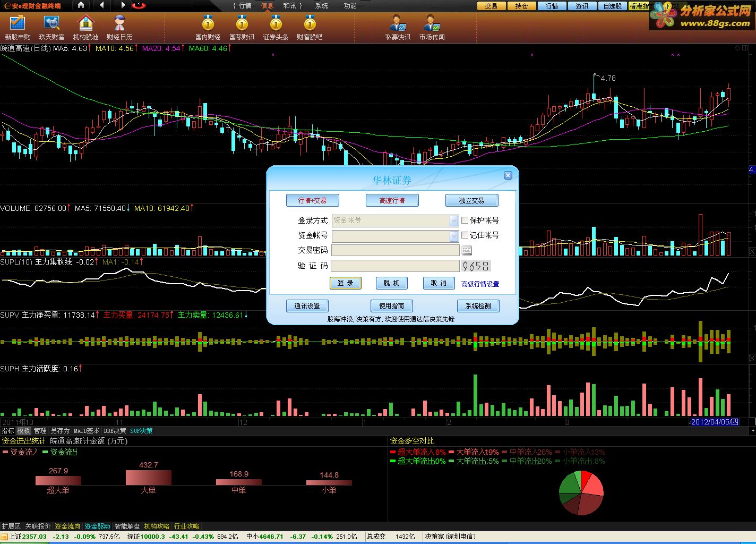756x544 pixels.
Task: Open the 机构攻略 bottom tab
Action: click(x=157, y=526)
